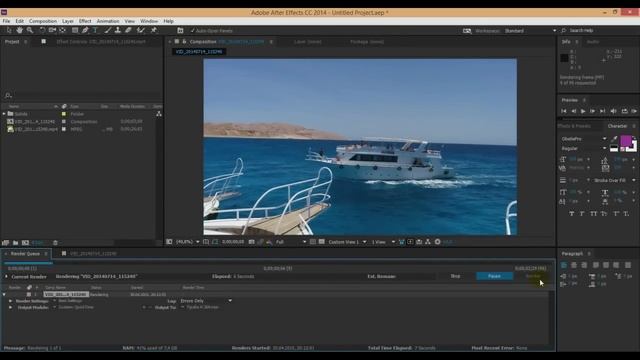Image resolution: width=640 pixels, height=360 pixels.
Task: Click the Pause render button
Action: coord(494,276)
